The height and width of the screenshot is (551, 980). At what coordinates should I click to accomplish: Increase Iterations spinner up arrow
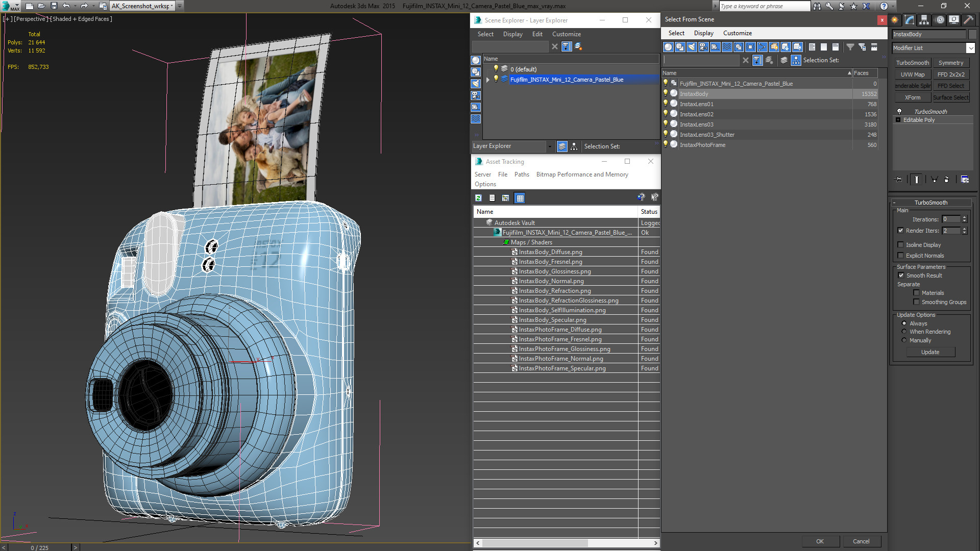coord(965,217)
